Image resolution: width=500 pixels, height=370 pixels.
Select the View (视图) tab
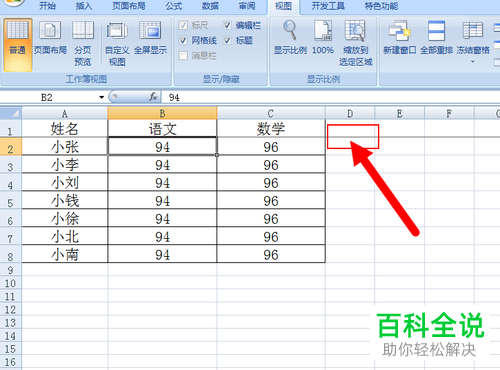point(283,6)
